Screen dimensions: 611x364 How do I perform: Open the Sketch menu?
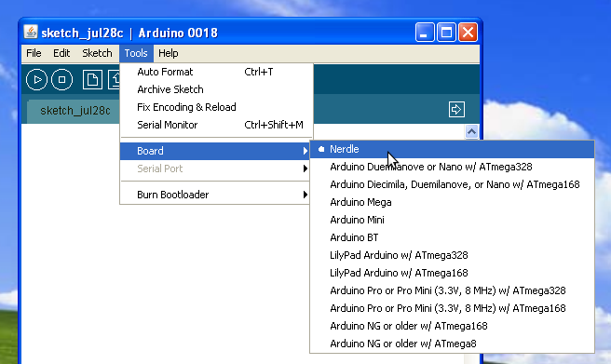[x=97, y=53]
